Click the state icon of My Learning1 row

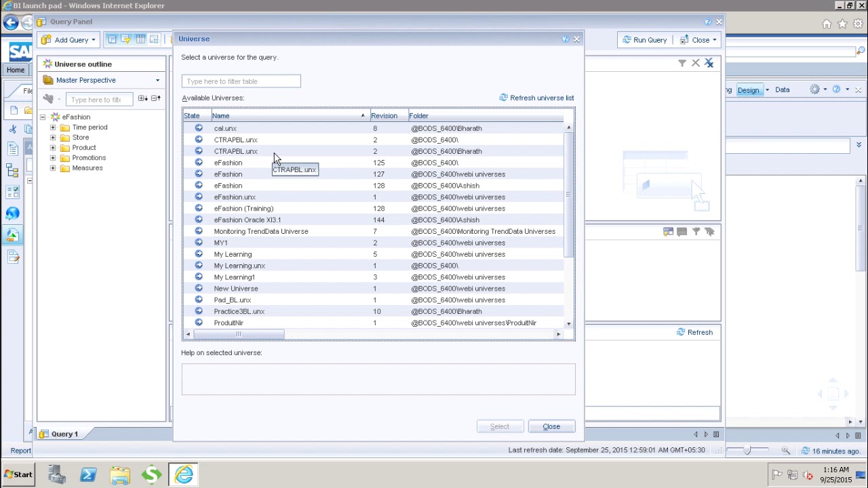[199, 277]
